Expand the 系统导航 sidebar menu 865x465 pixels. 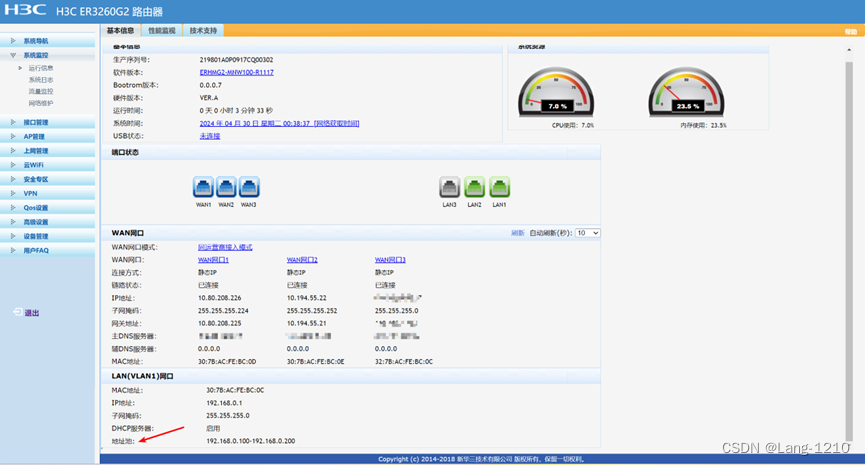[47, 41]
